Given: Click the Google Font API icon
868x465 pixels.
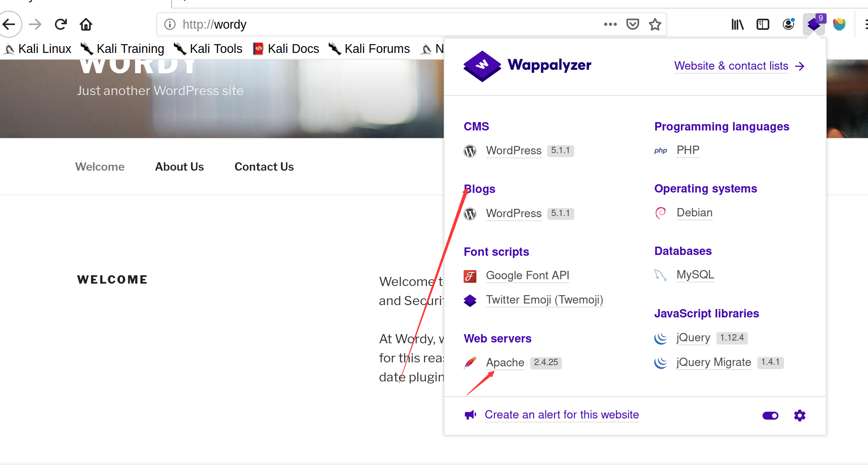Looking at the screenshot, I should 470,276.
